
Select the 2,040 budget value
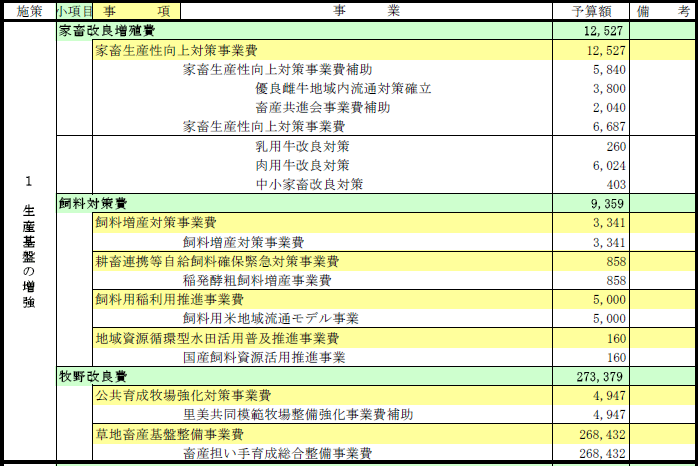(609, 108)
